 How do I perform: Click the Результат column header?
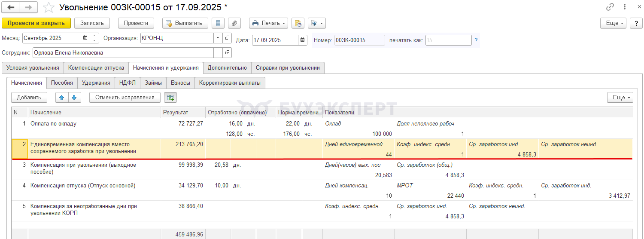coord(183,113)
